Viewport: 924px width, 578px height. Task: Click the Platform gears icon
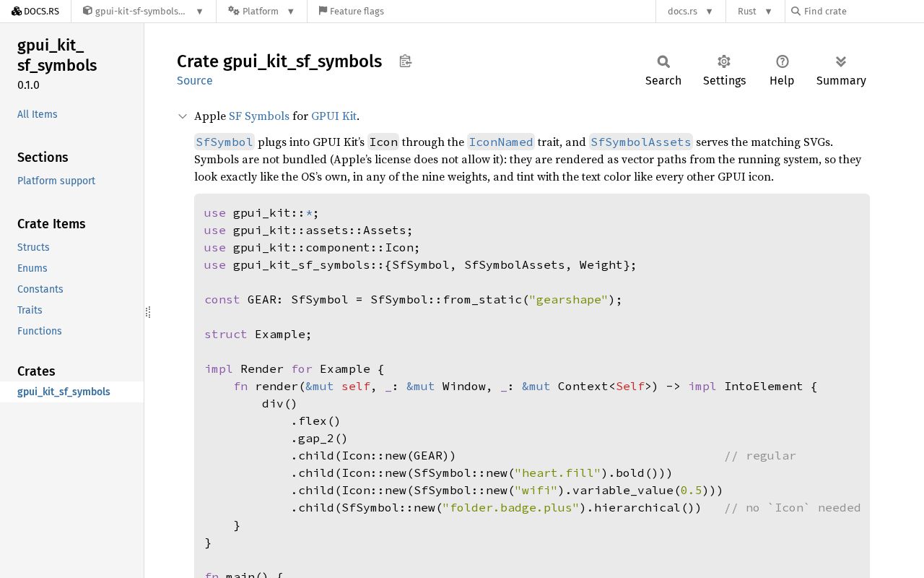tap(233, 12)
